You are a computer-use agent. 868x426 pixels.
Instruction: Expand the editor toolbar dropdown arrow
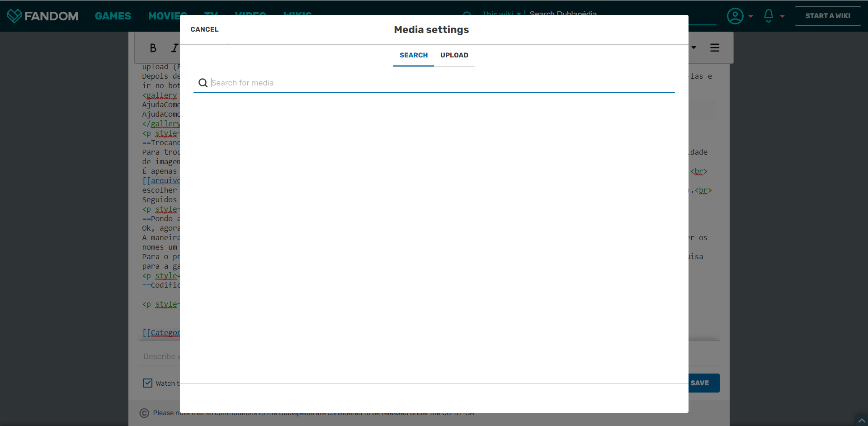(693, 47)
